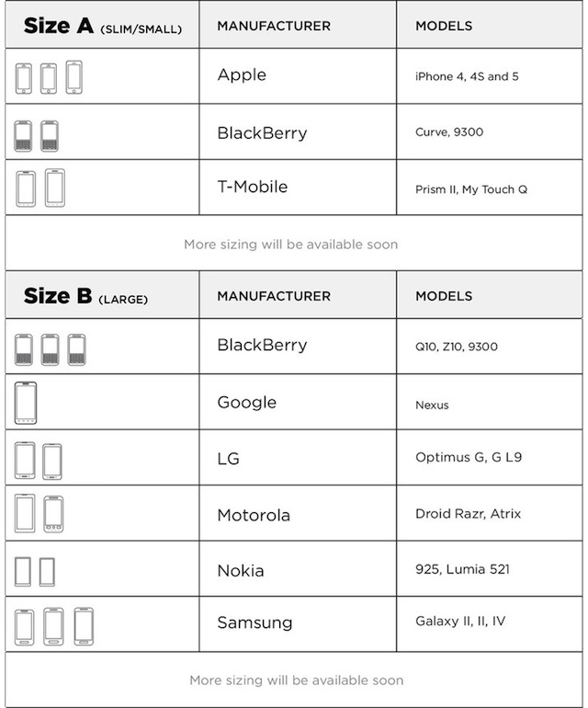Select the Size A (Slim/Small) header
Image resolution: width=588 pixels, height=708 pixels.
(102, 26)
